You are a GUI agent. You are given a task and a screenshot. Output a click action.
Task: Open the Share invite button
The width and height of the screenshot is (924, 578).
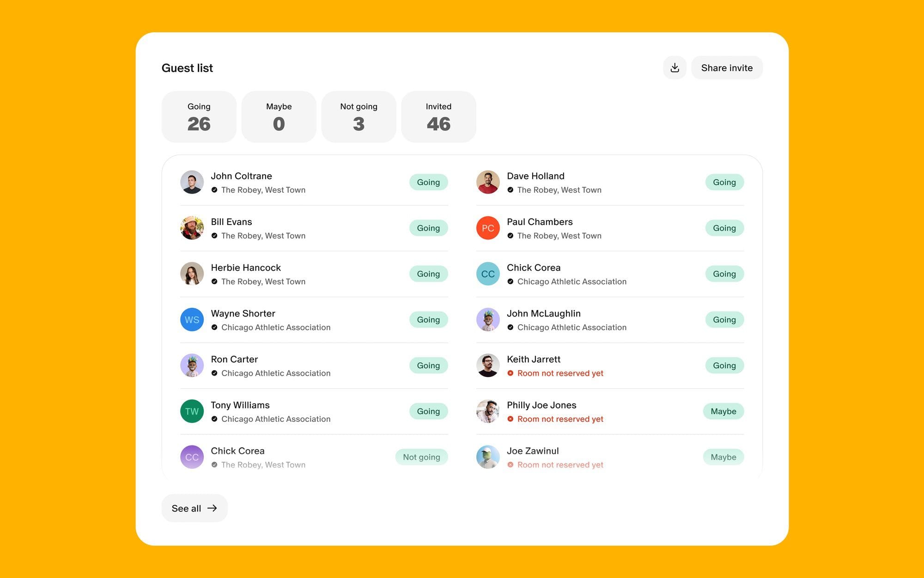(727, 68)
